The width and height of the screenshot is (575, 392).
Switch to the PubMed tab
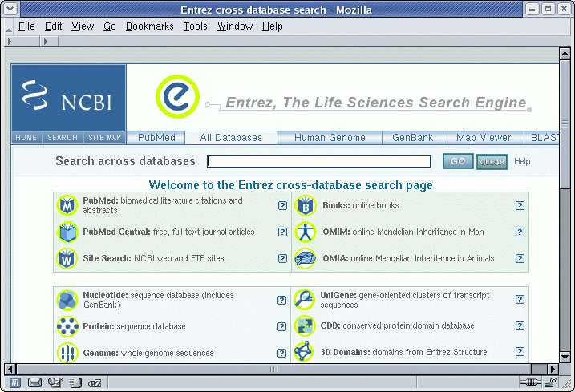pos(156,138)
